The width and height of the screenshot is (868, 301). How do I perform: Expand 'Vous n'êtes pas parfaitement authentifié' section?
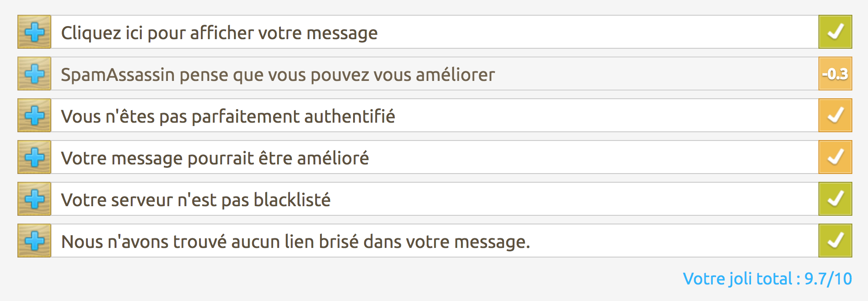tap(228, 117)
